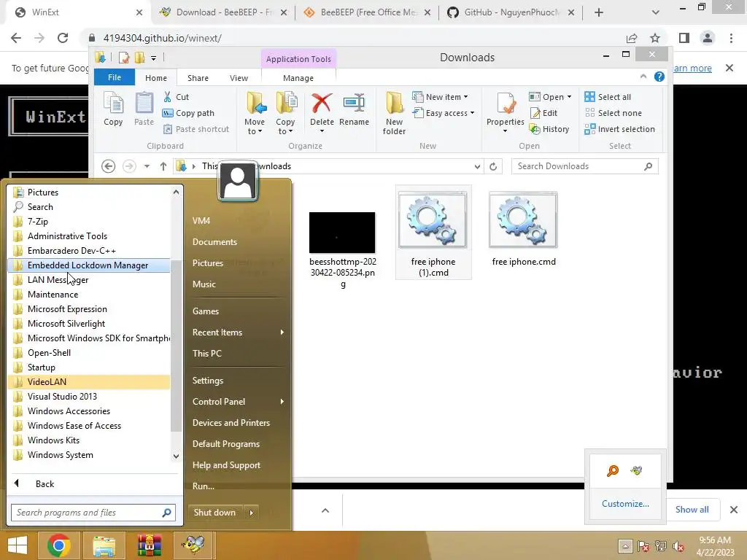Click Back in the Start menu
747x560 pixels.
pos(44,484)
